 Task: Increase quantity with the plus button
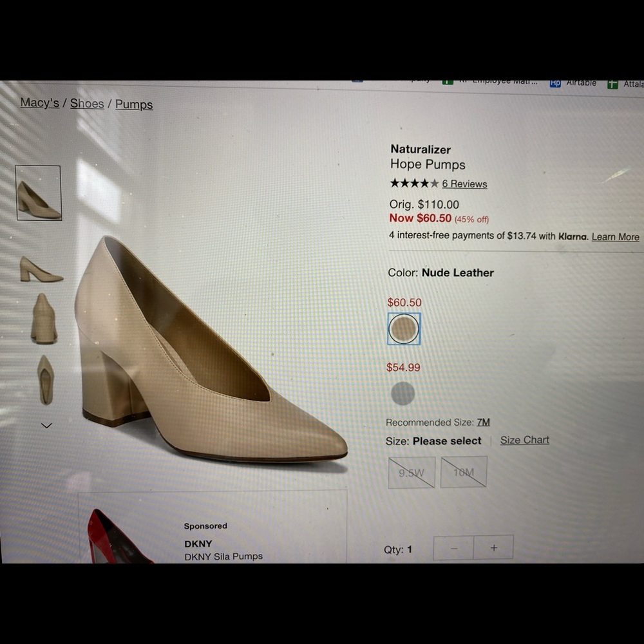tap(494, 547)
